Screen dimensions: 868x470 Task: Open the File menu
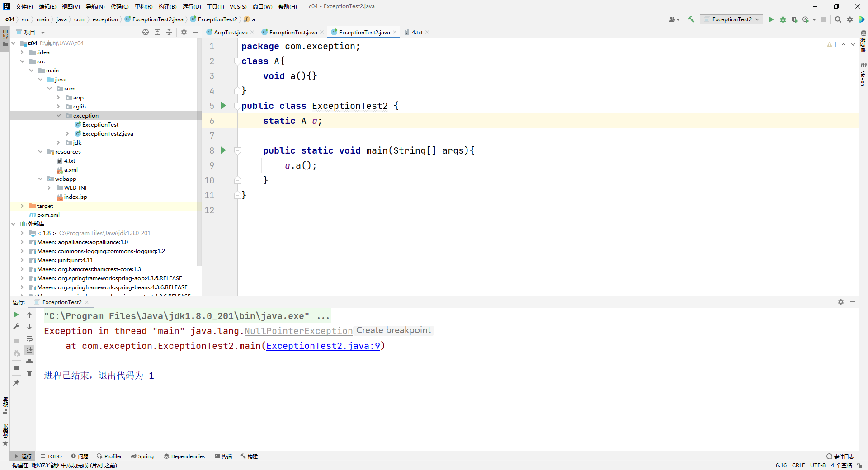pyautogui.click(x=24, y=6)
